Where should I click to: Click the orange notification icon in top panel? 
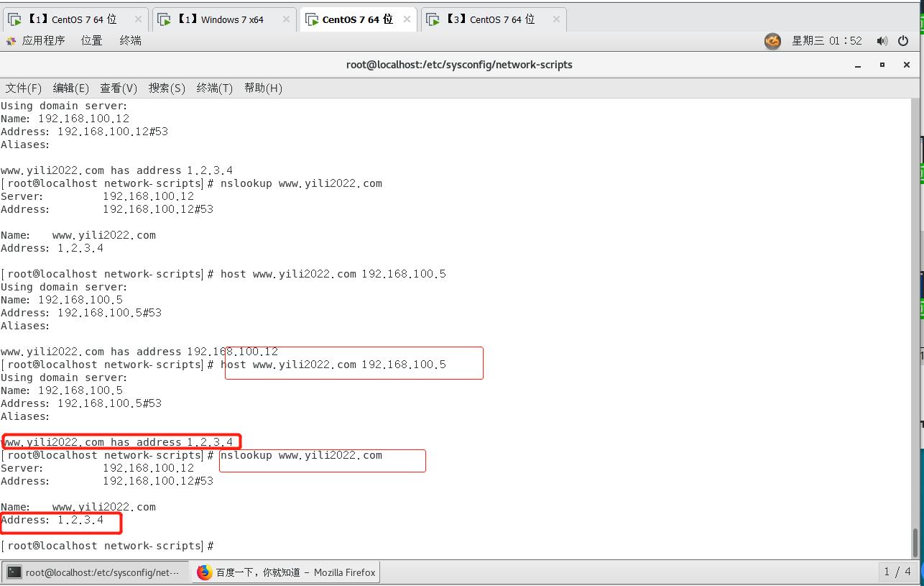pyautogui.click(x=772, y=41)
